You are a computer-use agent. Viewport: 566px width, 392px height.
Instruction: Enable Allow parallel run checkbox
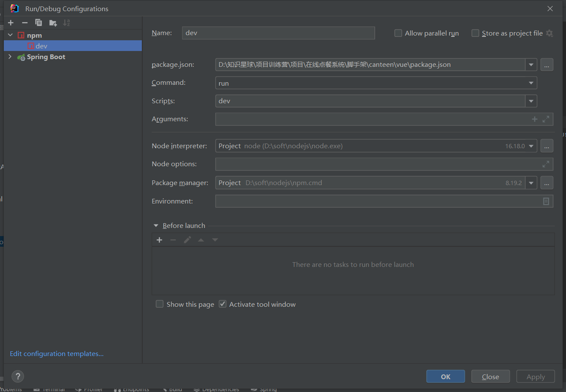pos(398,33)
